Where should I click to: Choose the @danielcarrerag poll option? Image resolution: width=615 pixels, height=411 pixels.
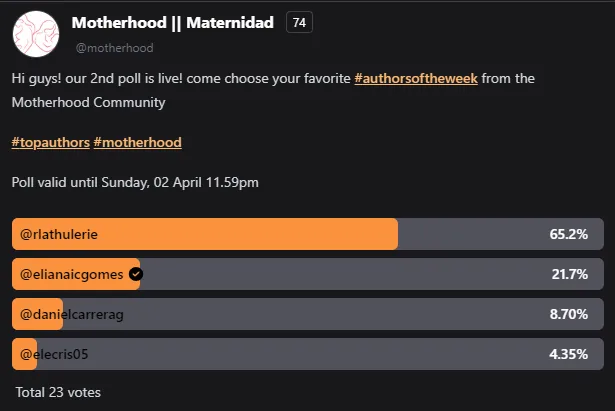coord(308,314)
